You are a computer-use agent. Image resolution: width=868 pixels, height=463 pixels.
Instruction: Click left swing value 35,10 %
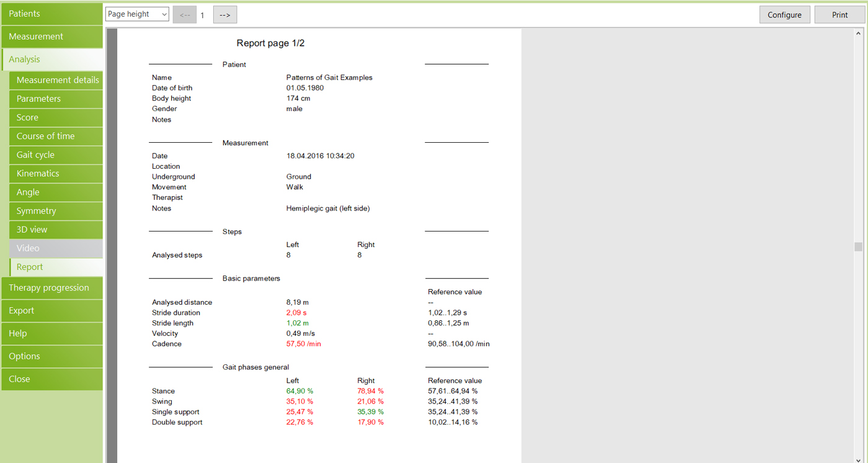point(300,402)
